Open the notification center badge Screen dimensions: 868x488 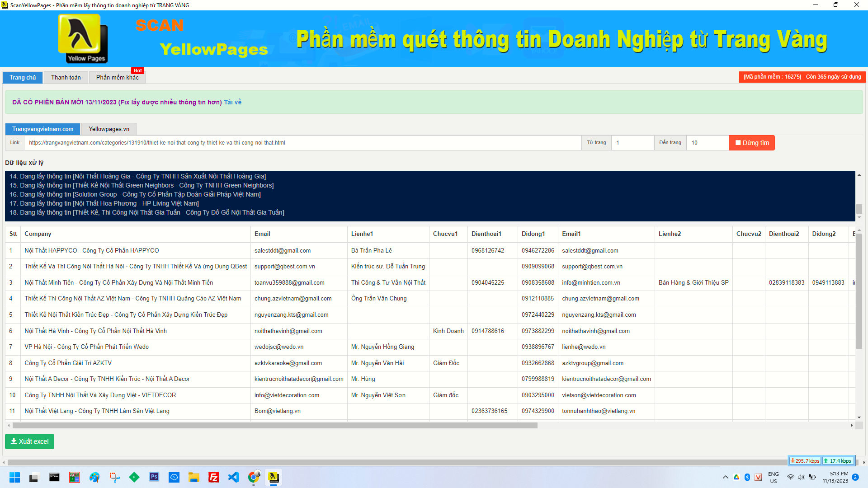(x=855, y=477)
